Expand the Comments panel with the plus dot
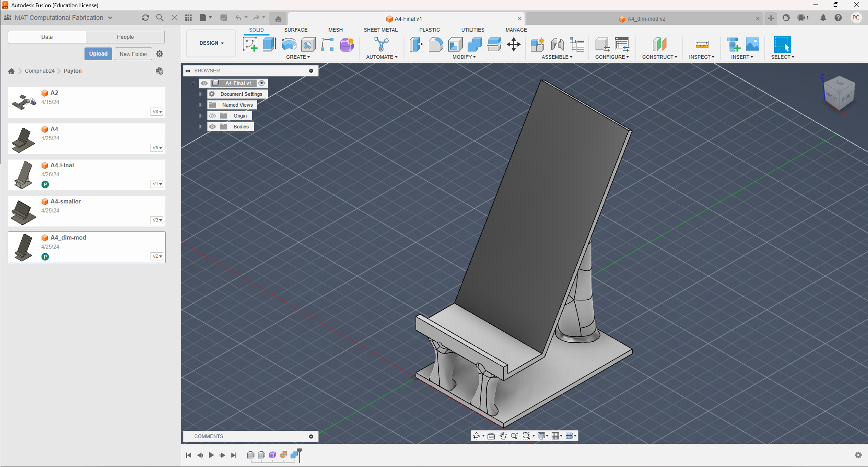The image size is (868, 467). (311, 436)
